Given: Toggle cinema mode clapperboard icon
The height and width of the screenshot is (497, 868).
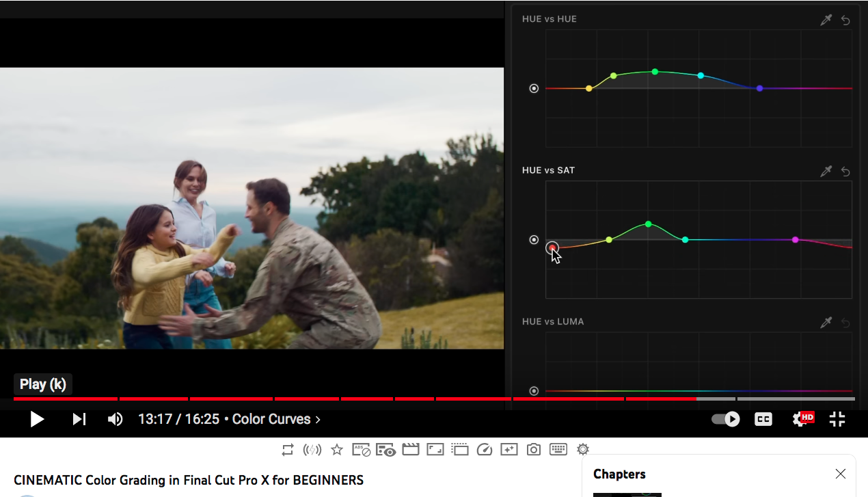Looking at the screenshot, I should (410, 449).
